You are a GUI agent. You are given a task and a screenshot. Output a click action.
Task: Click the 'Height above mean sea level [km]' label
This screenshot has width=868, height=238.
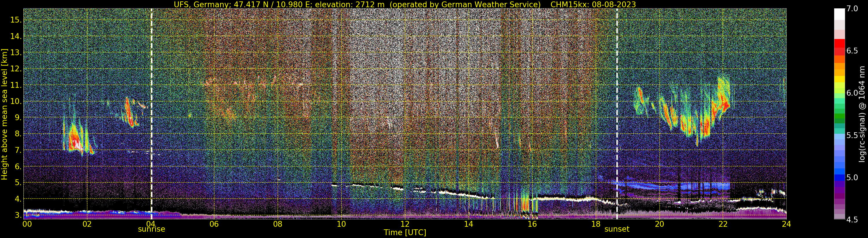pyautogui.click(x=4, y=114)
